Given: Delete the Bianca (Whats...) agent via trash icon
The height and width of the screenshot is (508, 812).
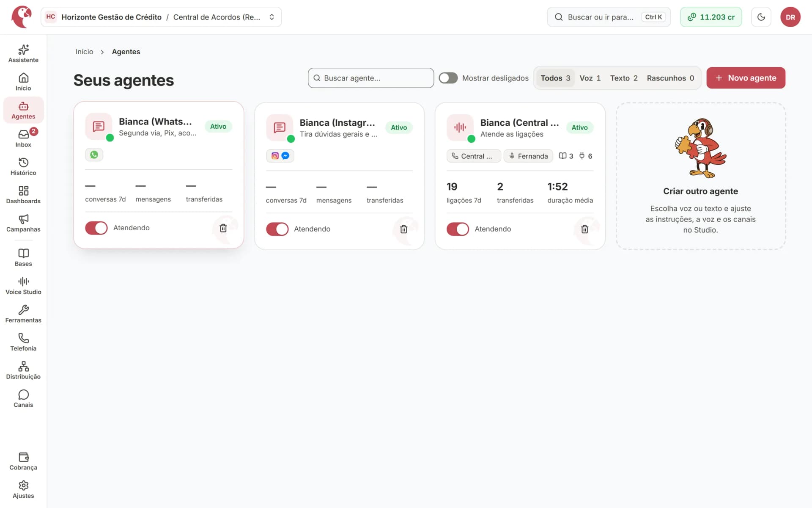Looking at the screenshot, I should pyautogui.click(x=223, y=228).
